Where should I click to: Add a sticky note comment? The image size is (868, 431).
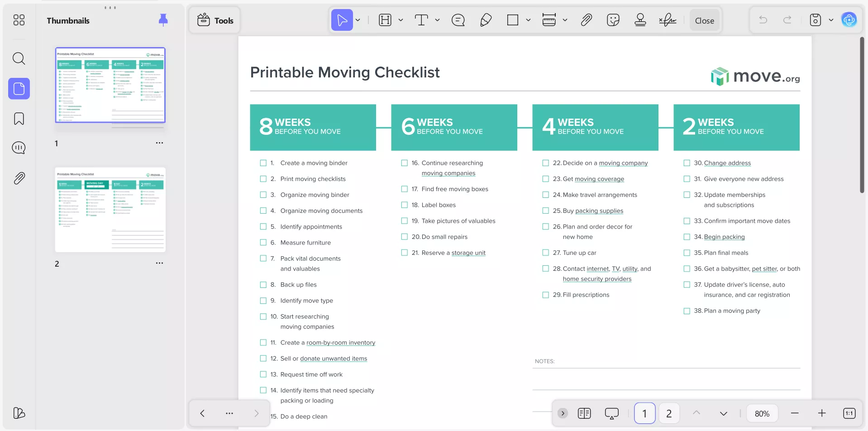(x=458, y=20)
